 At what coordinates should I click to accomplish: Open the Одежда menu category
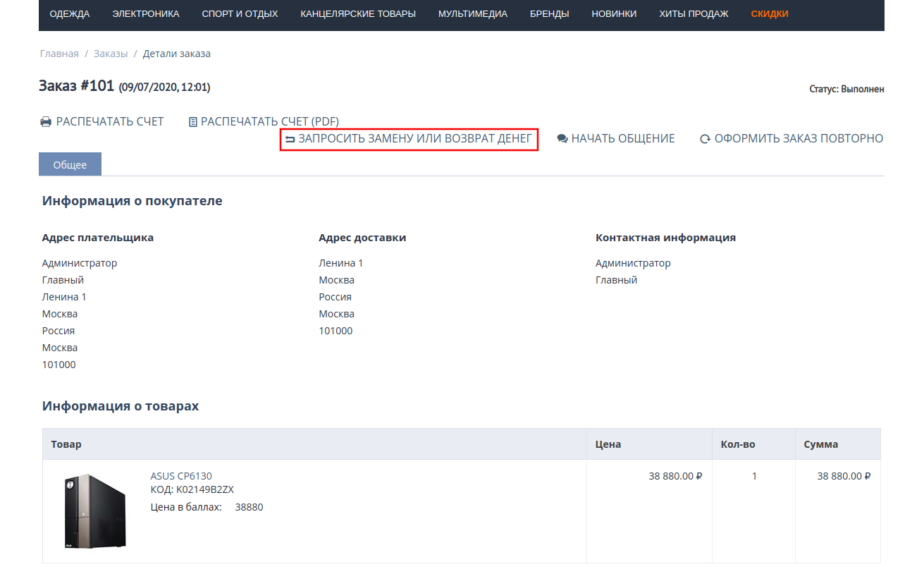pyautogui.click(x=70, y=14)
